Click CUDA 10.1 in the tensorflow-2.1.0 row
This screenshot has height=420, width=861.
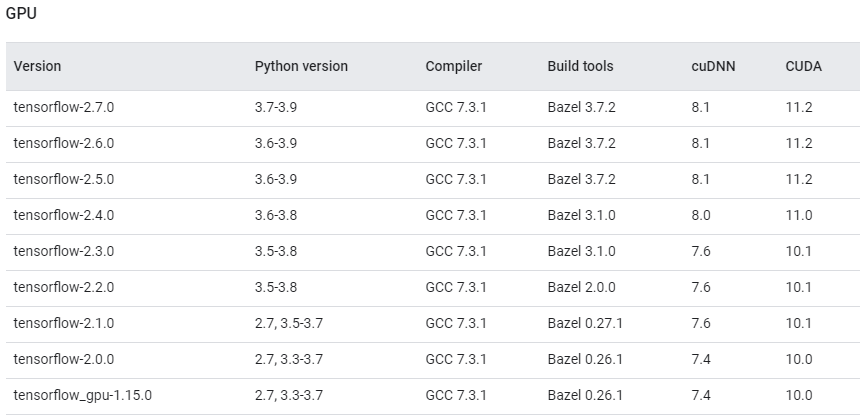pyautogui.click(x=799, y=323)
